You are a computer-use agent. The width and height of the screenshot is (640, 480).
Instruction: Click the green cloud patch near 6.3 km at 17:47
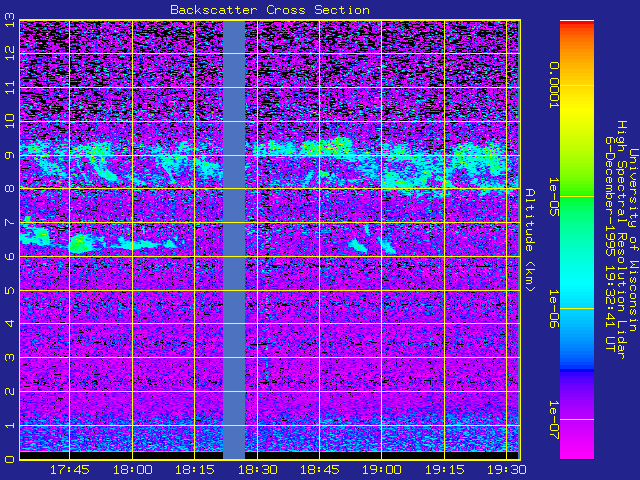(79, 243)
